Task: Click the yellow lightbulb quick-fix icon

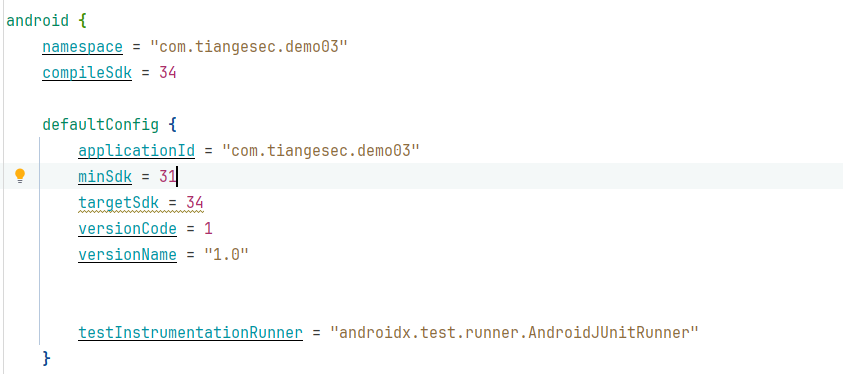Action: [20, 176]
